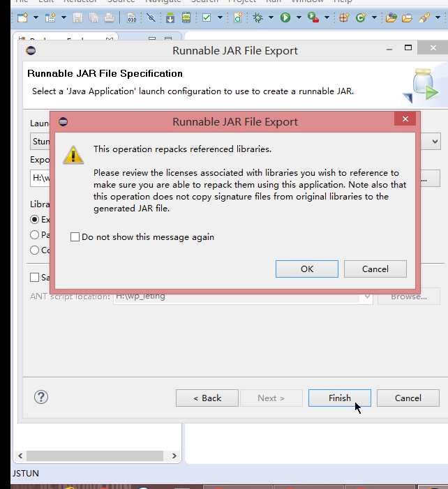This screenshot has width=448, height=489.
Task: Click the Debug bug icon
Action: [x=257, y=17]
